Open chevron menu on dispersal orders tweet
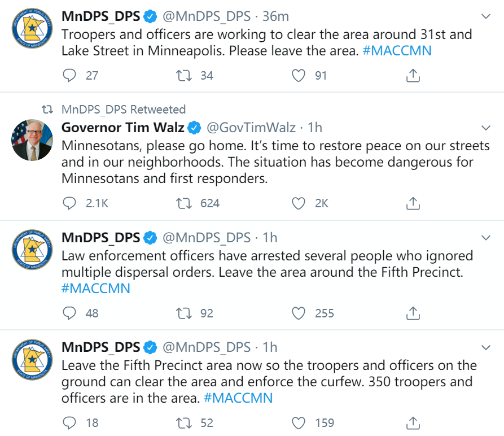 coord(486,238)
